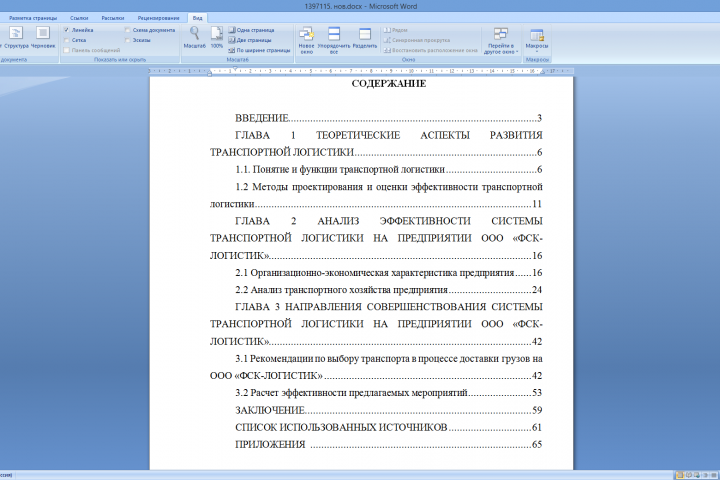Click the document title bar text
Image resolution: width=720 pixels, height=480 pixels.
tap(360, 6)
